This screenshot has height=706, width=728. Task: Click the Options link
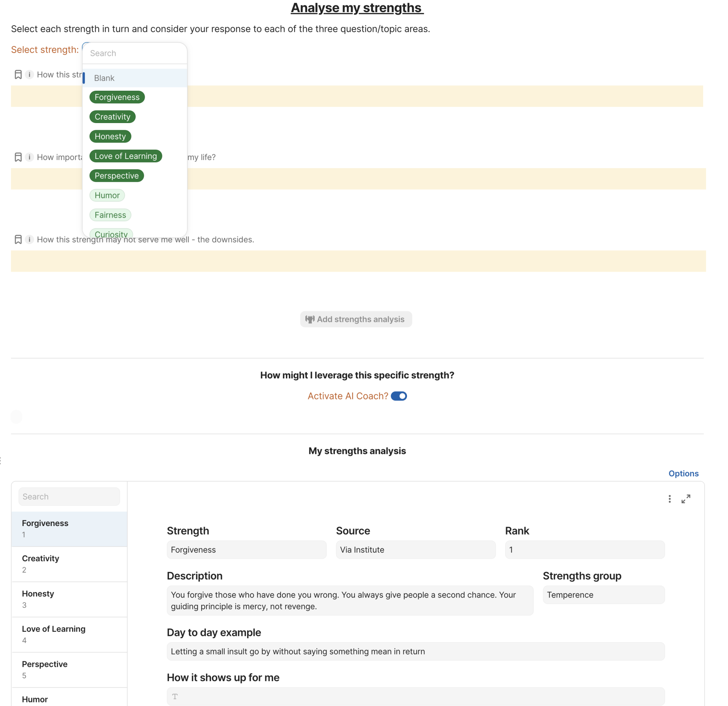coord(684,473)
